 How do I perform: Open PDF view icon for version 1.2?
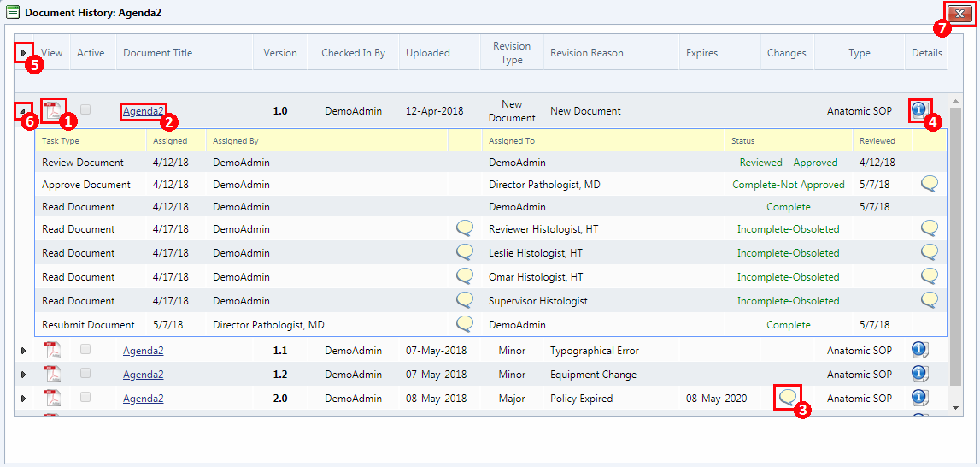click(x=52, y=375)
